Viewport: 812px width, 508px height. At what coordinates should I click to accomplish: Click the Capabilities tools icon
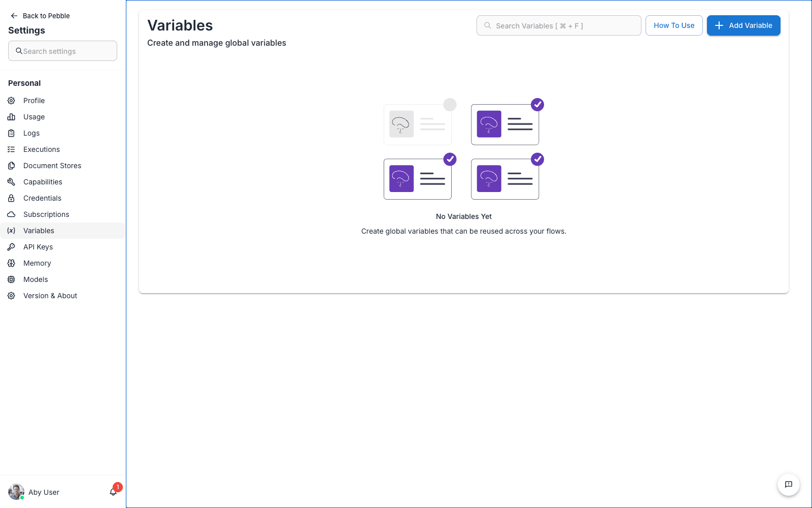[x=11, y=182]
